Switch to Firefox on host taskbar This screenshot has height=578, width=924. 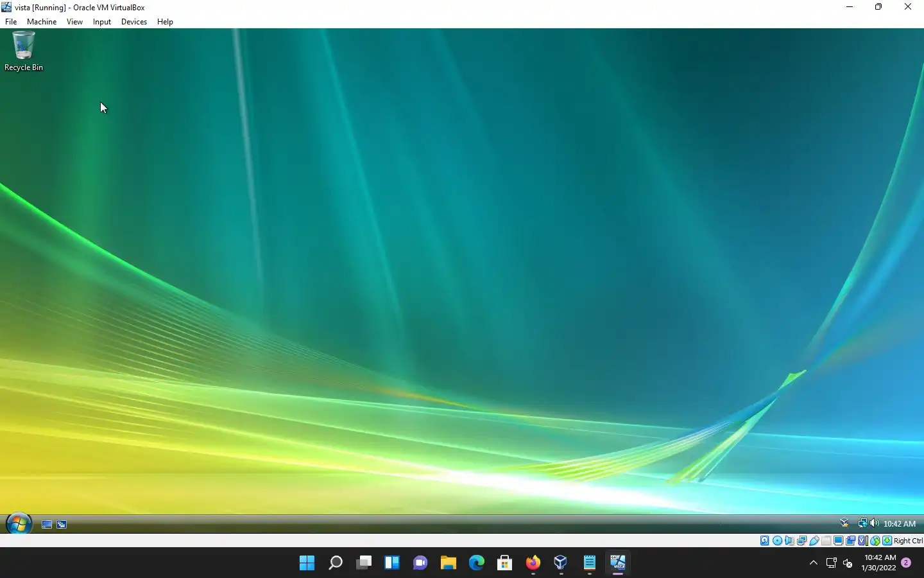click(x=533, y=563)
